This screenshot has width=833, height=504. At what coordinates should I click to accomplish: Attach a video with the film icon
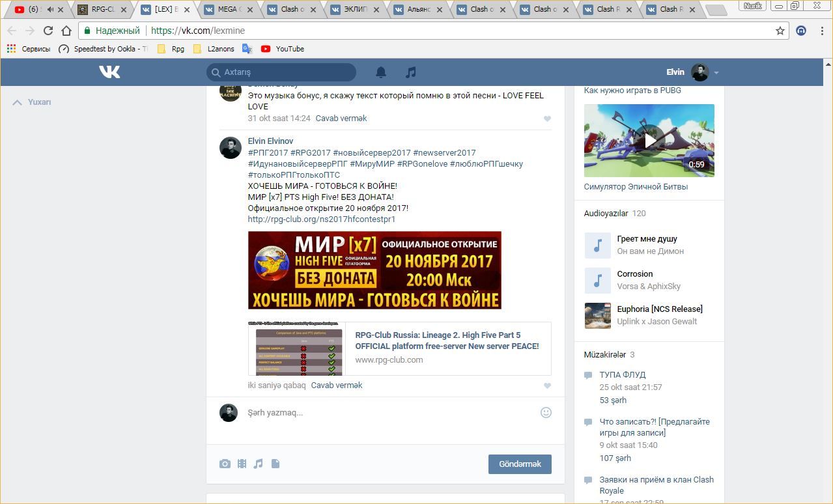point(242,464)
